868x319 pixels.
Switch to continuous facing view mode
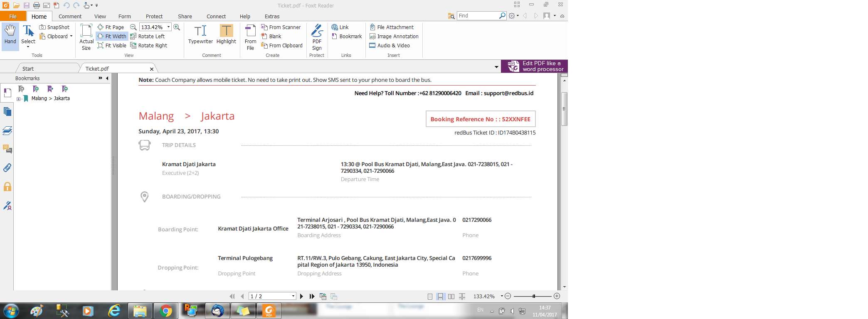coord(462,296)
